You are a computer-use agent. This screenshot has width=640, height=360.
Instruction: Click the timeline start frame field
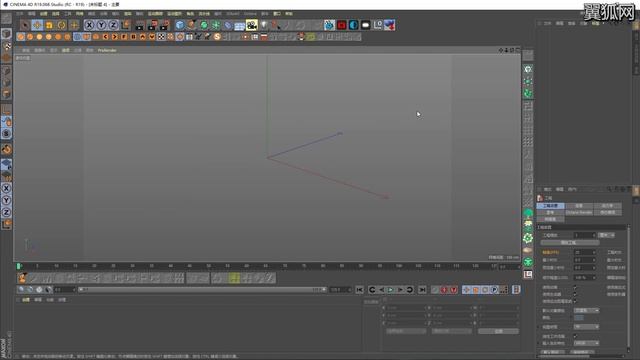pyautogui.click(x=65, y=289)
